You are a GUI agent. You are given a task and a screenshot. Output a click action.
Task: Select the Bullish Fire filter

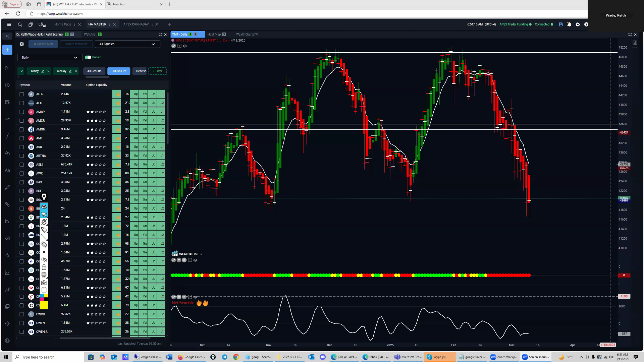[x=119, y=71]
